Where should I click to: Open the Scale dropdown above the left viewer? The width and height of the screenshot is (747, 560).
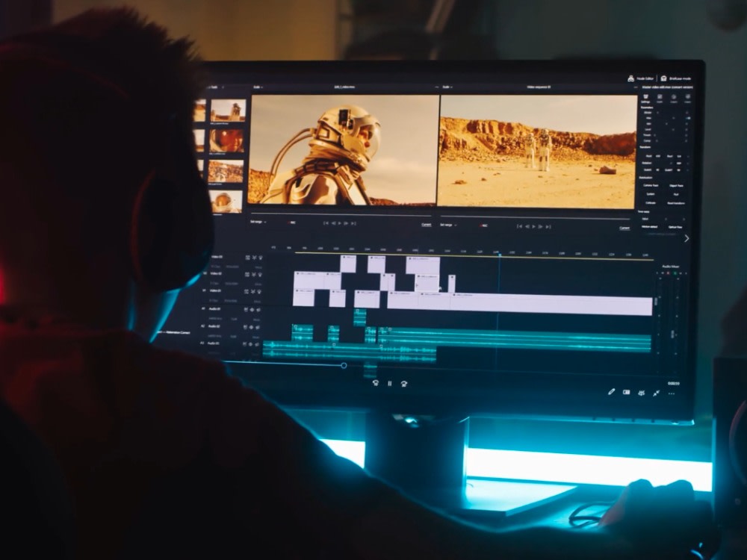(x=258, y=87)
